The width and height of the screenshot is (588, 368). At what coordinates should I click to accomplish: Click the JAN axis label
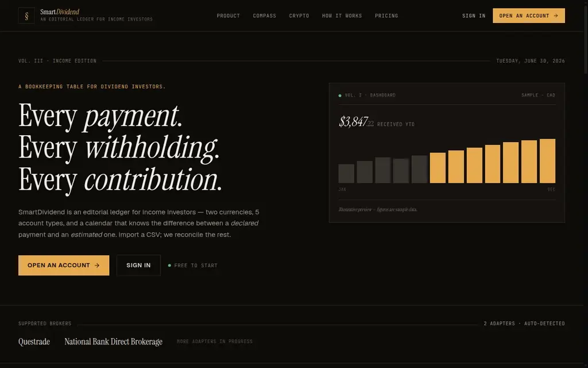342,189
